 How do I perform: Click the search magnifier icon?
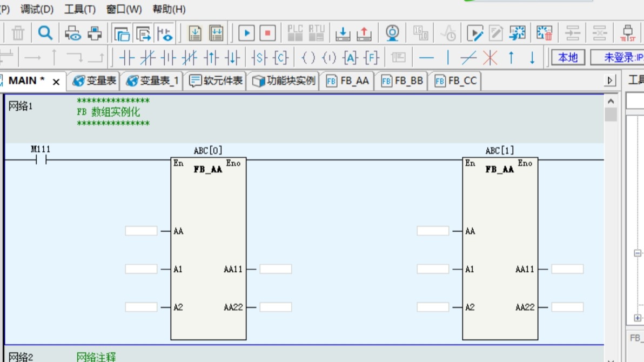tap(45, 33)
